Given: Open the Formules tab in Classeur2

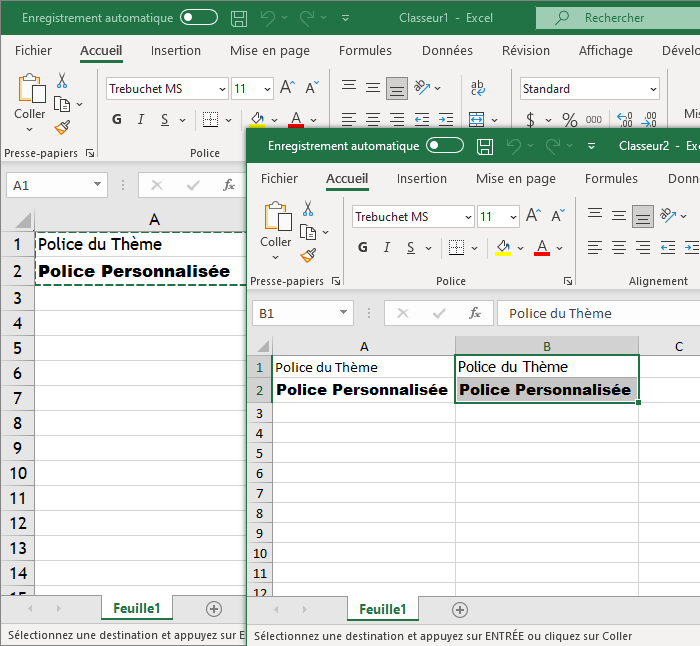Looking at the screenshot, I should click(611, 179).
